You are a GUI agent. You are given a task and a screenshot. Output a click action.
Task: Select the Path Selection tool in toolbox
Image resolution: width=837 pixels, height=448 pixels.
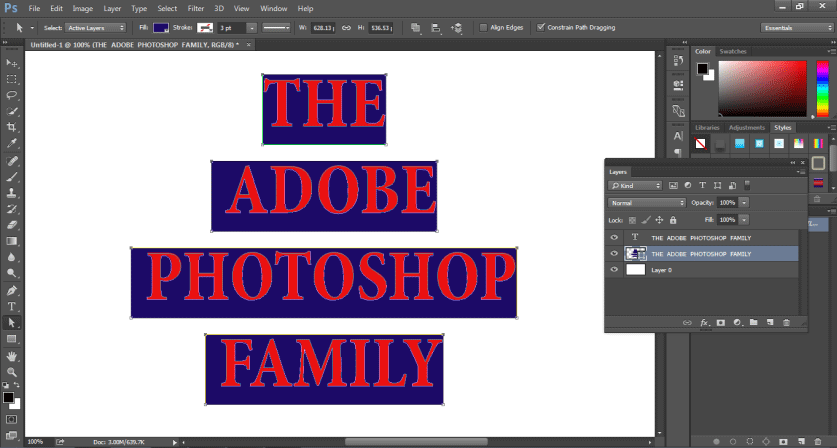(x=11, y=323)
